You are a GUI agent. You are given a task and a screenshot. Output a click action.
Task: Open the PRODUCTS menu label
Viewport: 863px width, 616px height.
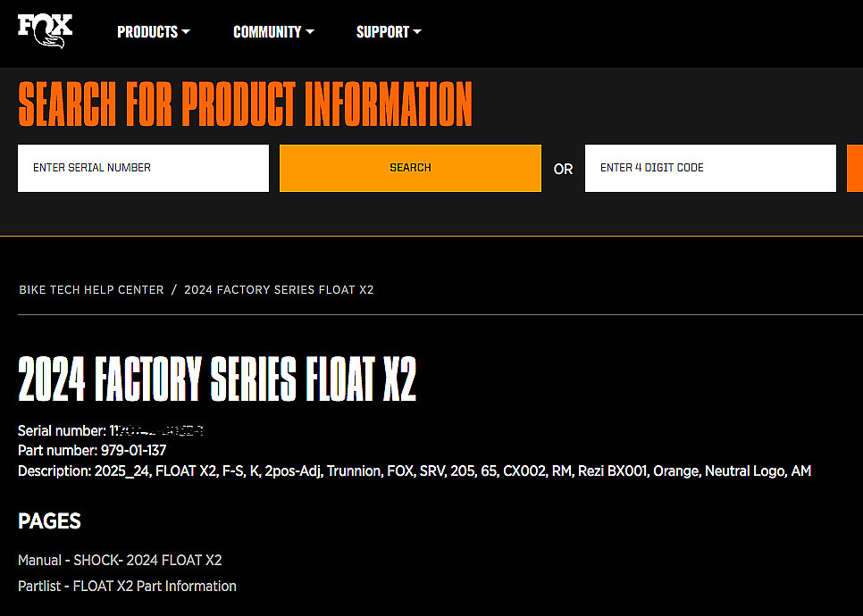(147, 32)
